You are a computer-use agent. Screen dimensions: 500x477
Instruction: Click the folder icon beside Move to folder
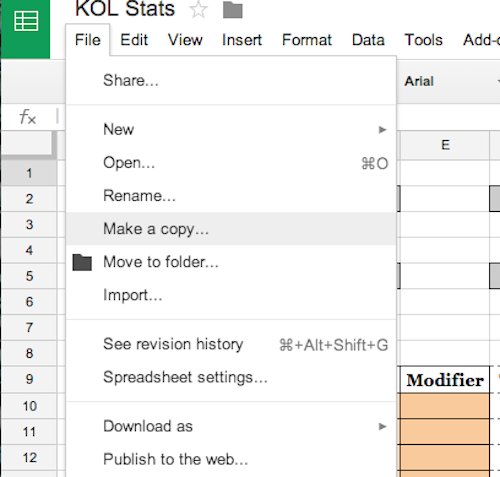pyautogui.click(x=82, y=262)
